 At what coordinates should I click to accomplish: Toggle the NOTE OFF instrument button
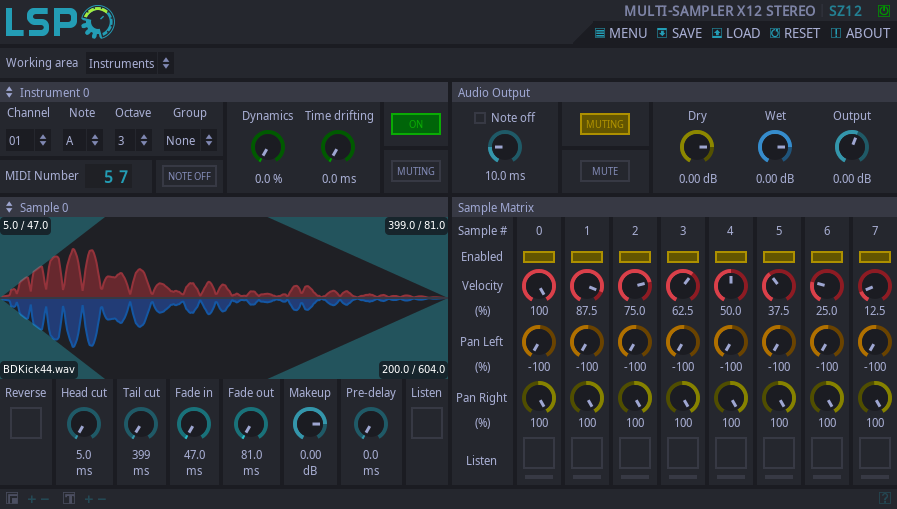click(189, 176)
